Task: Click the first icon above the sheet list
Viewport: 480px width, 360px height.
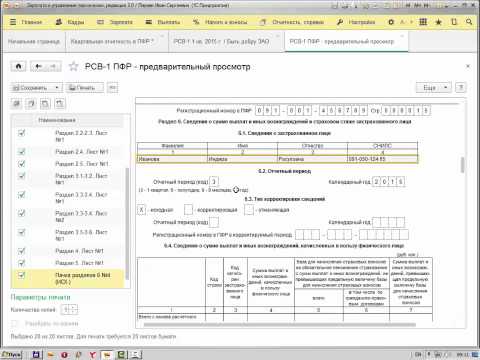Action: (17, 104)
